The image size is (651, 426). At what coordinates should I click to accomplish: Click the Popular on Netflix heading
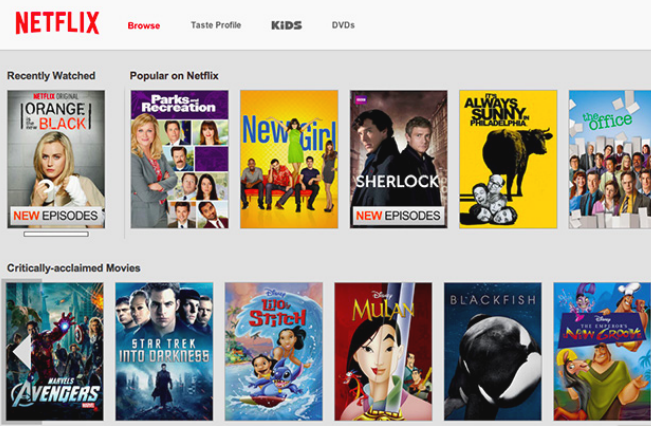coord(174,76)
